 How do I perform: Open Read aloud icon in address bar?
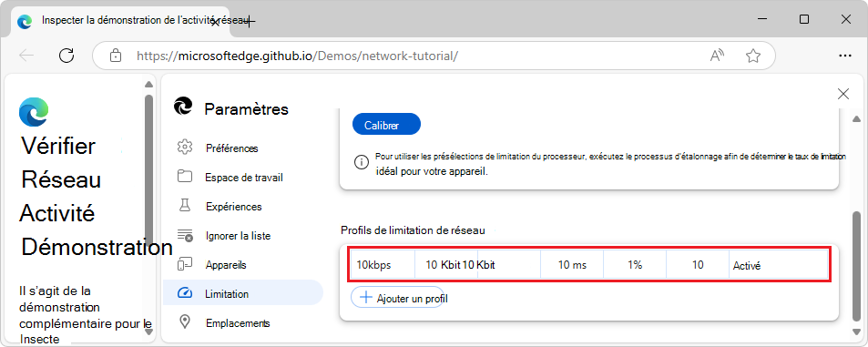[718, 56]
